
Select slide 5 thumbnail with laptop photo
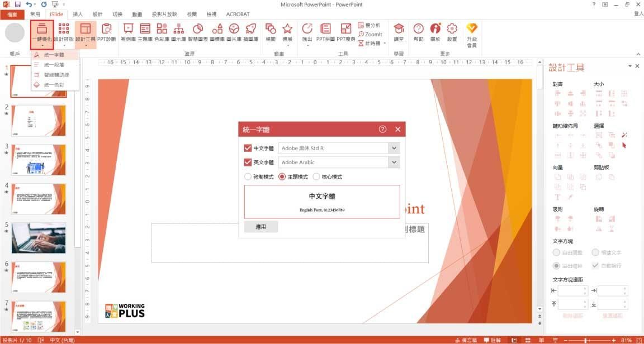tap(39, 238)
